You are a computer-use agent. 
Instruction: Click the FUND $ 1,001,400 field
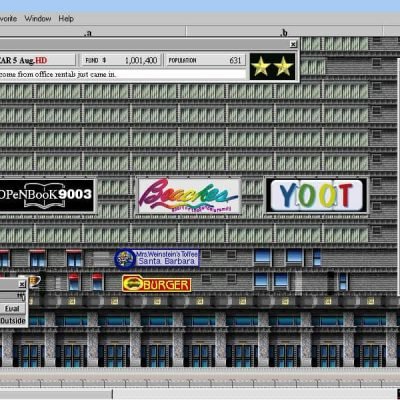coord(121,60)
